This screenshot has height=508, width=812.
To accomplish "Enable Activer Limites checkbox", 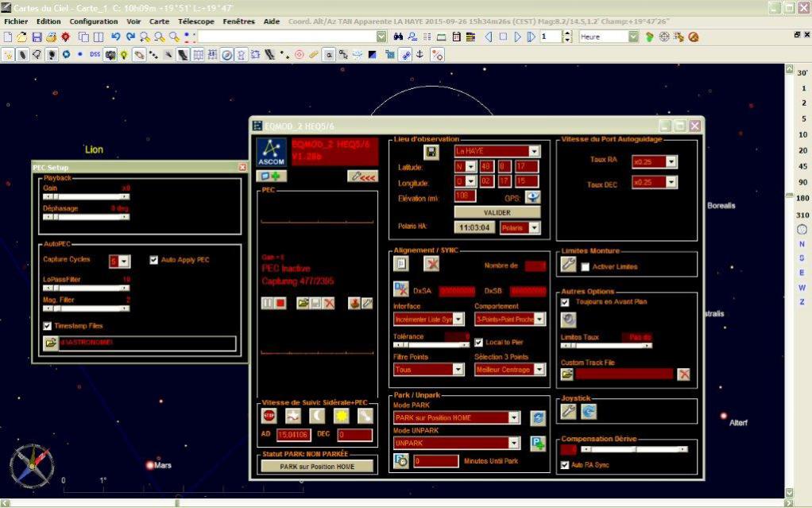I will [x=586, y=267].
